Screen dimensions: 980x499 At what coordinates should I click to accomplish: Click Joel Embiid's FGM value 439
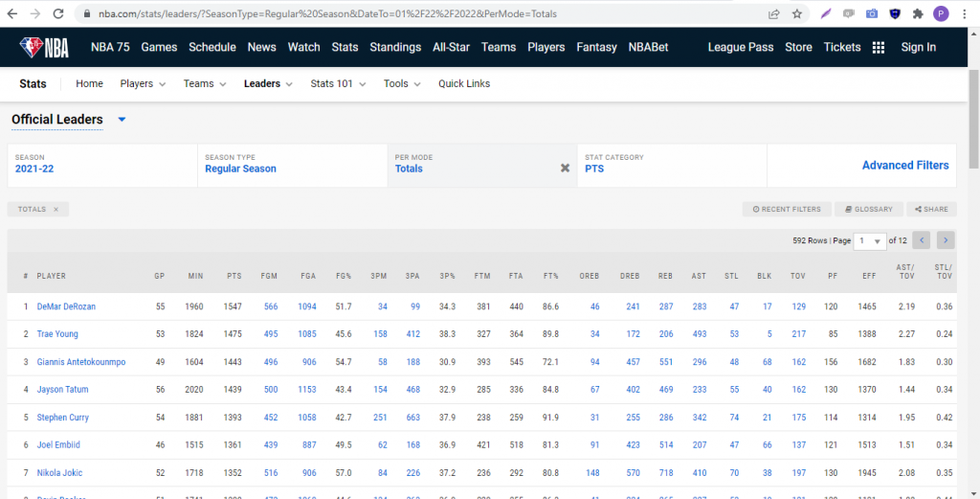tap(271, 445)
